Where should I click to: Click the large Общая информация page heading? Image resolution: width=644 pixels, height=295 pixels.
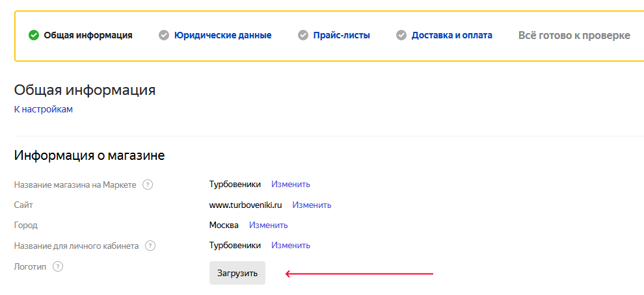point(85,90)
